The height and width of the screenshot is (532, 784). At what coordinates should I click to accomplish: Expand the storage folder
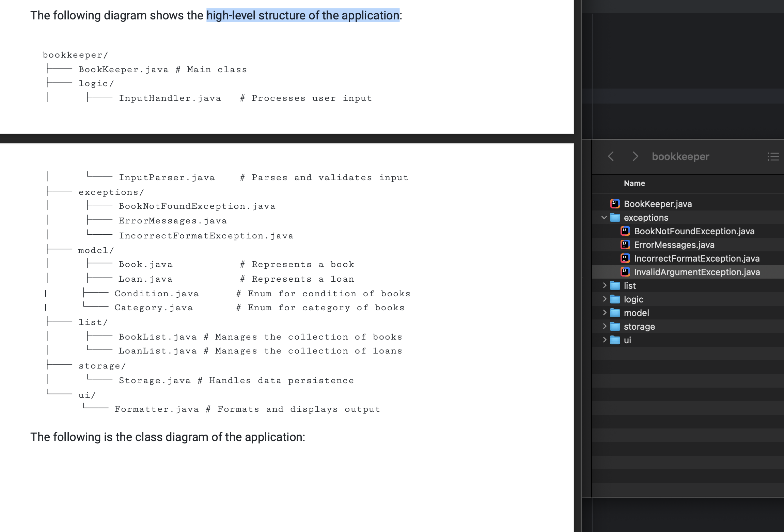(605, 326)
